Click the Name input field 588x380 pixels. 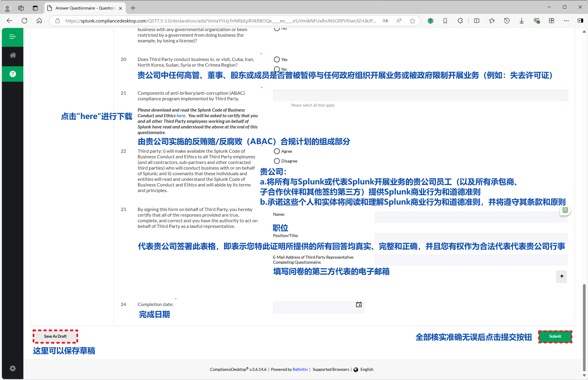[x=471, y=217]
